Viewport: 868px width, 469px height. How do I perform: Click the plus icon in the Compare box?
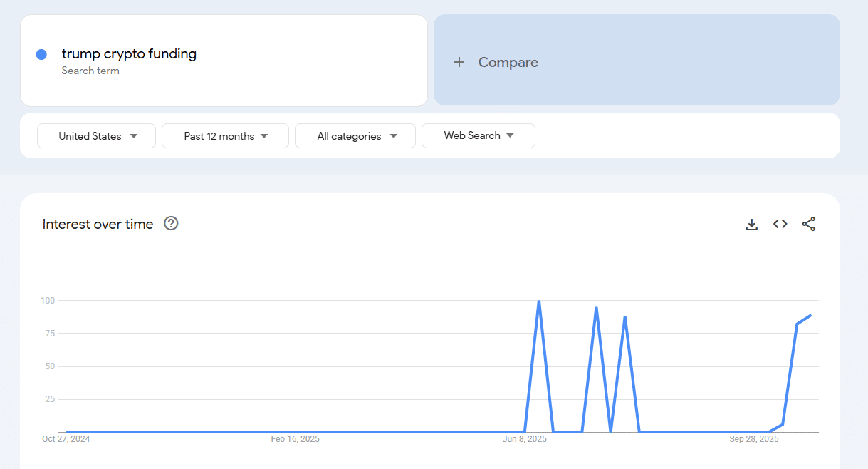(x=459, y=62)
